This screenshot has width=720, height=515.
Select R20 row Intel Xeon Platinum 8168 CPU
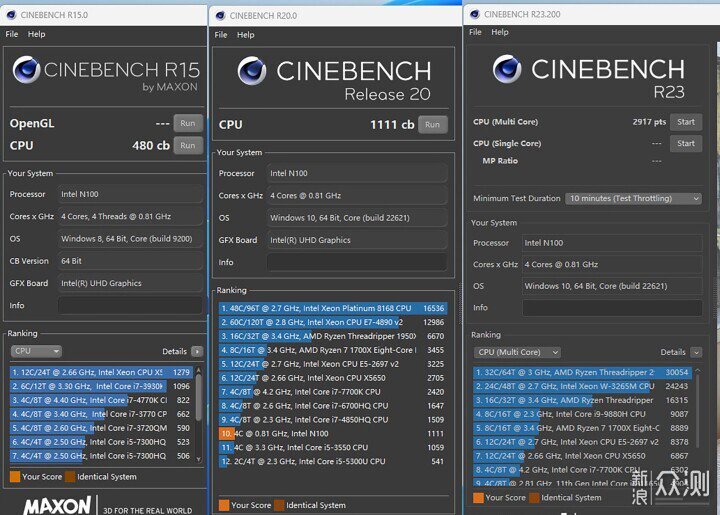click(332, 308)
